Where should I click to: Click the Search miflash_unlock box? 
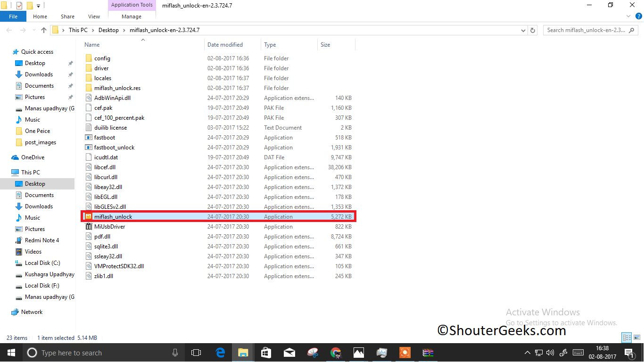[590, 30]
